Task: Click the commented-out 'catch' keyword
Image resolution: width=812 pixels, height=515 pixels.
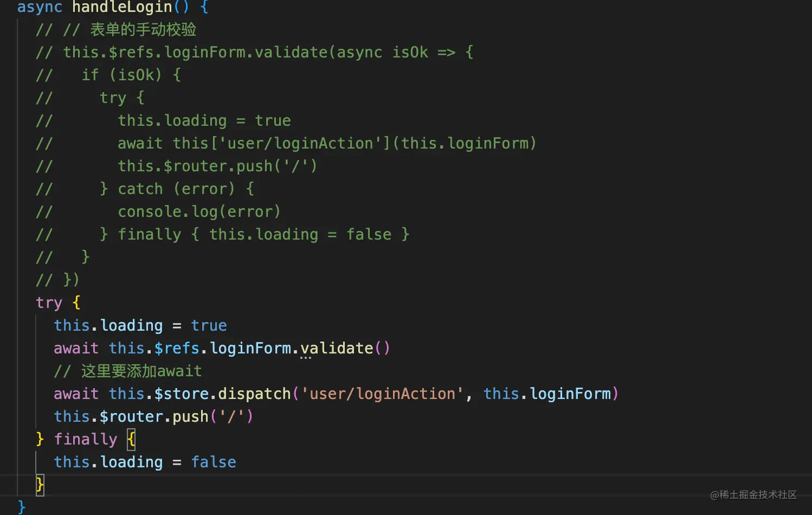Action: click(x=140, y=189)
